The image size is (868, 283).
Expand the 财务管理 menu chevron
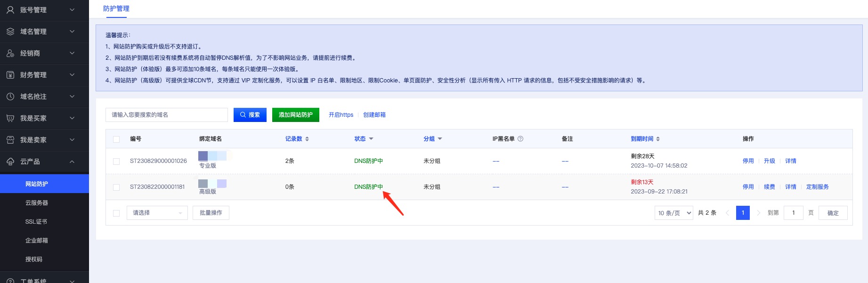72,75
